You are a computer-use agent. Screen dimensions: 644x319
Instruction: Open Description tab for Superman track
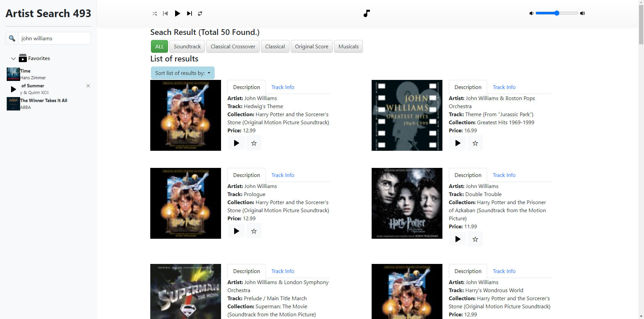(247, 271)
